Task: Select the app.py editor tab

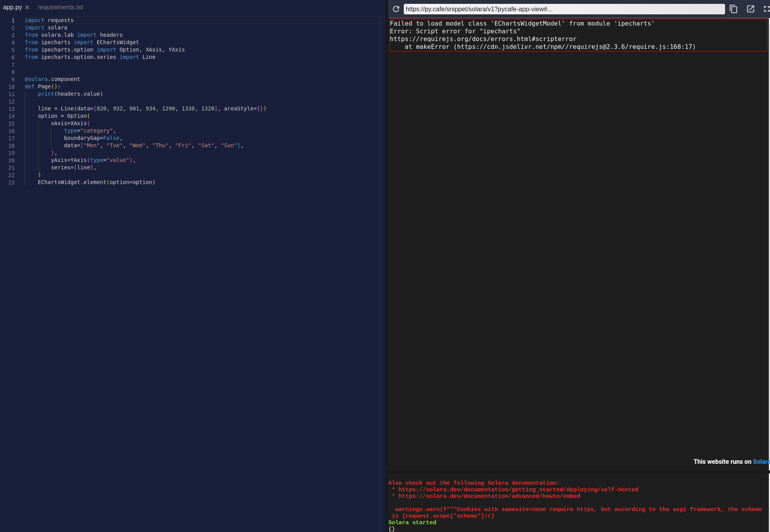Action: coord(12,7)
